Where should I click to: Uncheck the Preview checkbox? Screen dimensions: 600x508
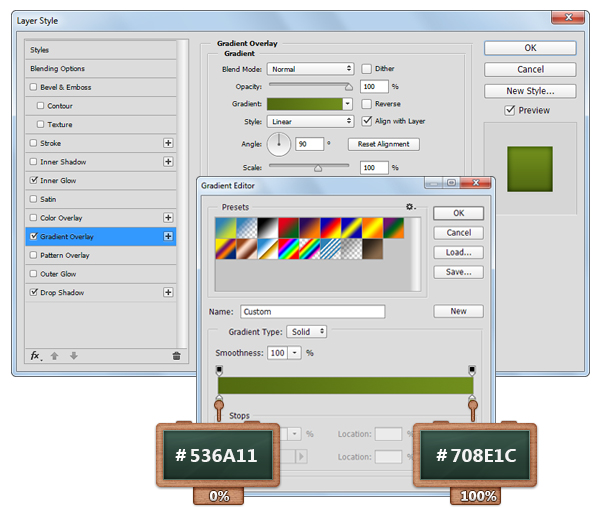[x=510, y=110]
